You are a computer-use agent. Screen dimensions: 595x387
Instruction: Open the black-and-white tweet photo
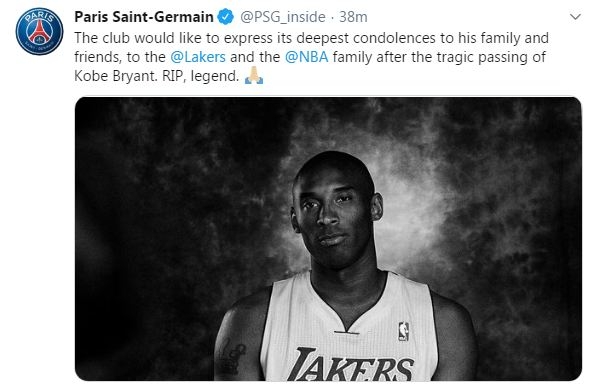(328, 239)
